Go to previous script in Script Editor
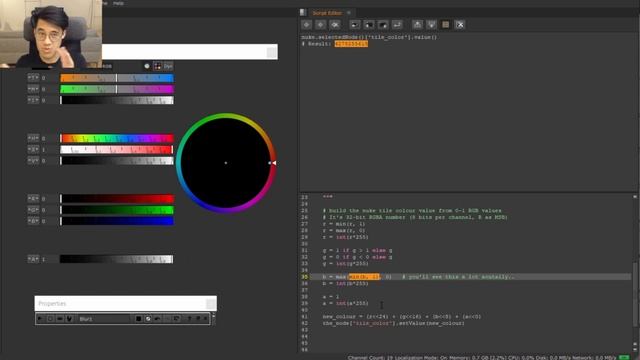The height and width of the screenshot is (360, 640). click(x=307, y=24)
